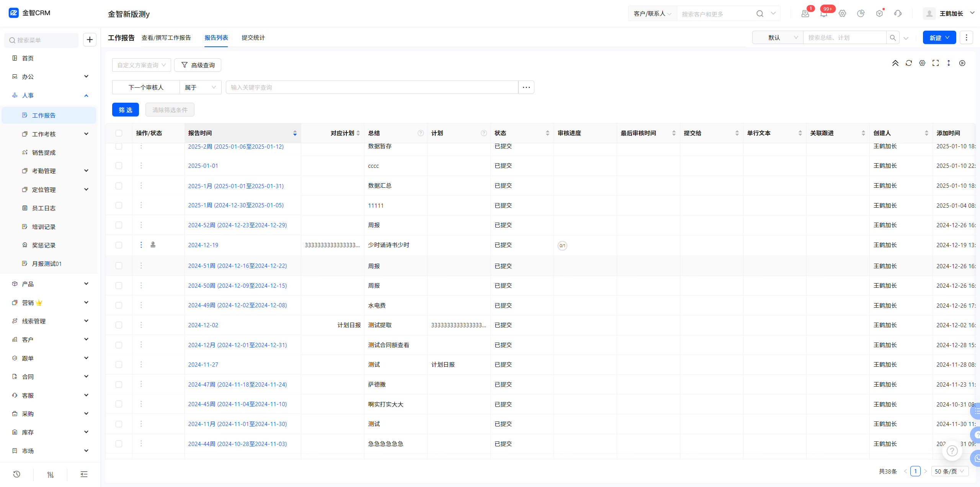Check the row checkbox for 2025-01-01 report
This screenshot has width=980, height=487.
[x=119, y=166]
